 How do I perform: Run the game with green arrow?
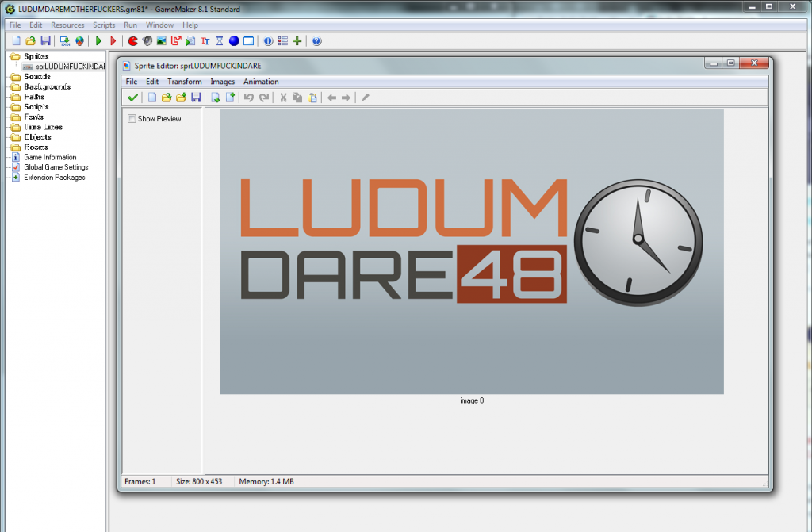tap(98, 41)
